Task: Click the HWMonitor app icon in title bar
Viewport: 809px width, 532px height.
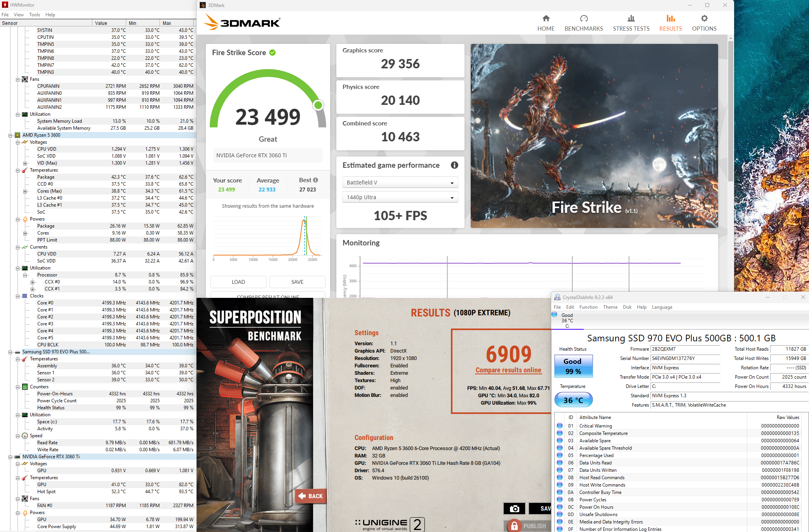Action: (5, 5)
